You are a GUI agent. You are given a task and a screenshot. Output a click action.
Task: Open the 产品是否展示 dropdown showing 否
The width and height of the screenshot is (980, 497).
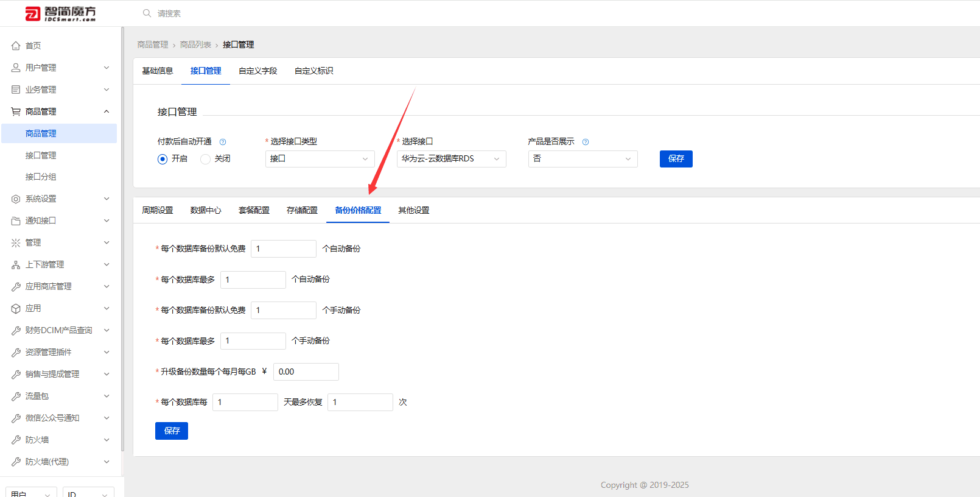(x=583, y=159)
